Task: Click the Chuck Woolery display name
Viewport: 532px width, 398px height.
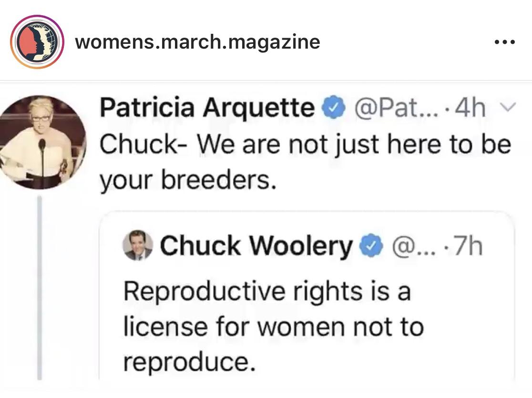Action: click(256, 245)
